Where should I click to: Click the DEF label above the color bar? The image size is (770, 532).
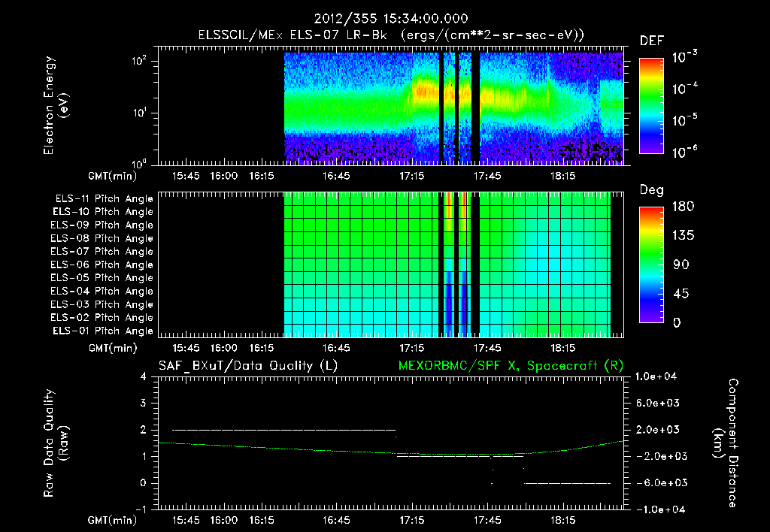tap(652, 41)
